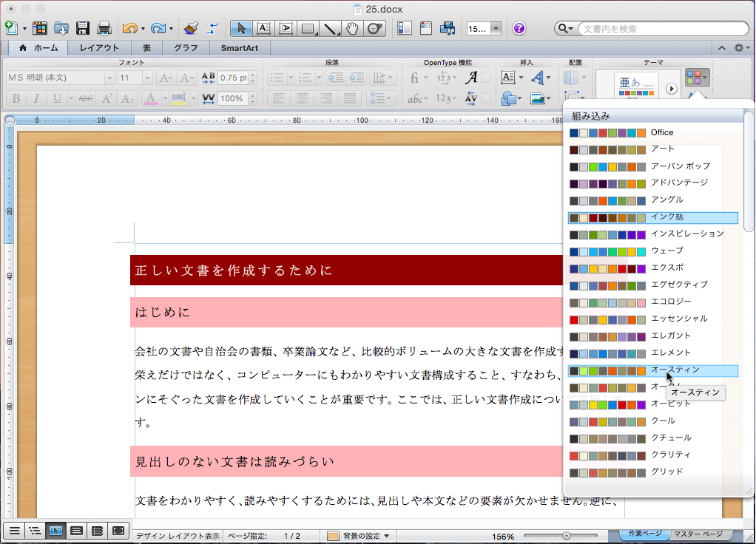Open the theme colors dropdown button
Screen dimensions: 756x544
[697, 78]
